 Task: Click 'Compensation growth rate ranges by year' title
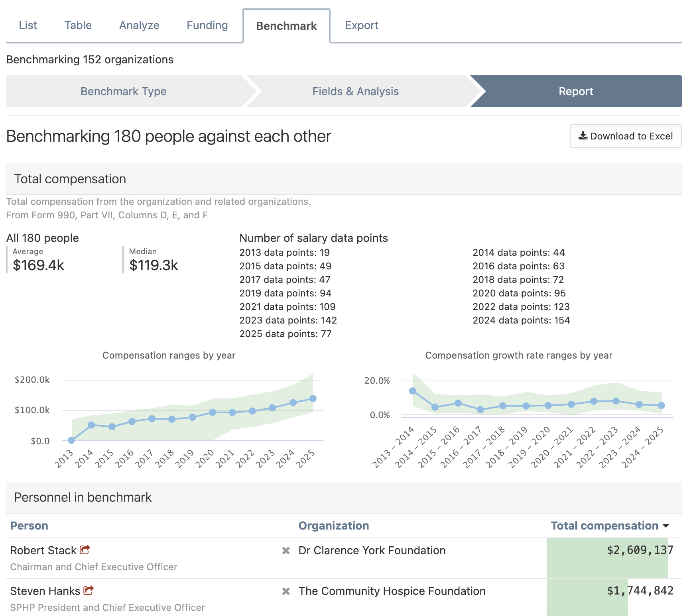(x=519, y=355)
